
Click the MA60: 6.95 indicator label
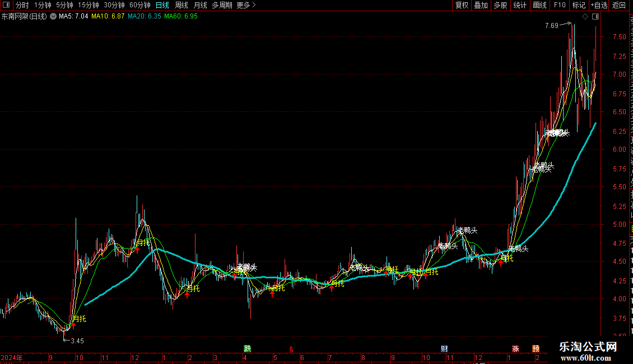tap(181, 17)
